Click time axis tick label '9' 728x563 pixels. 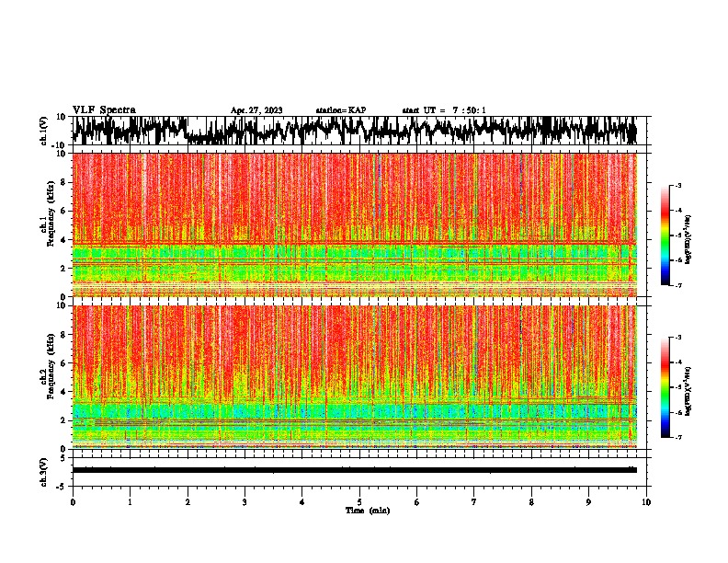588,502
